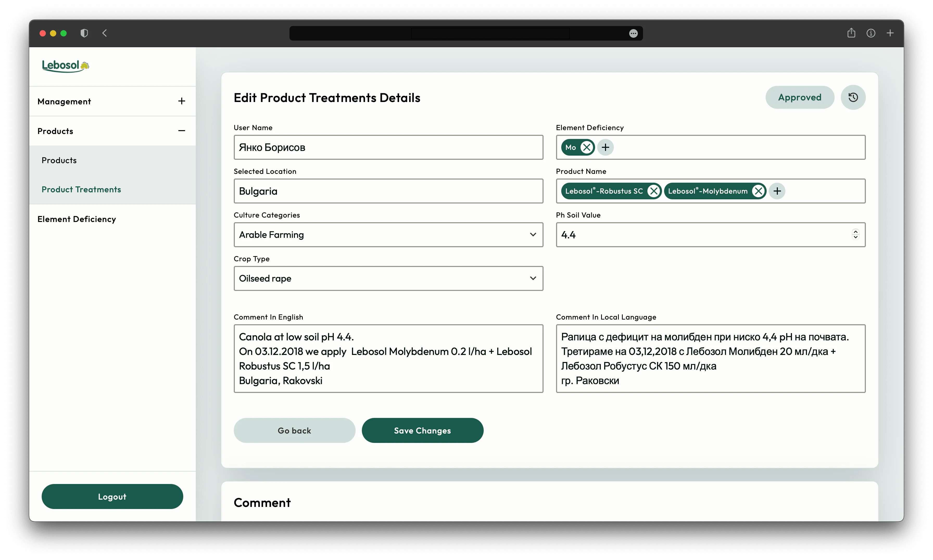Select Product Treatments in sidebar

coord(81,189)
